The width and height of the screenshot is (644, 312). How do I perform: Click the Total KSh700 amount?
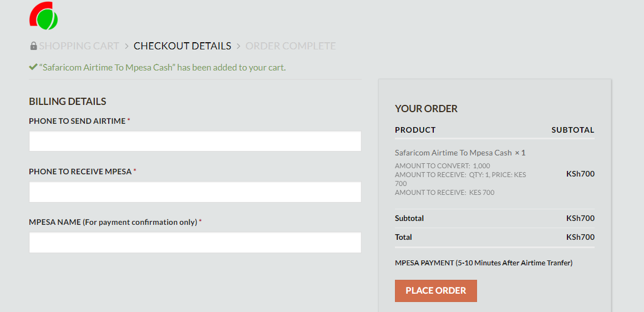point(580,237)
